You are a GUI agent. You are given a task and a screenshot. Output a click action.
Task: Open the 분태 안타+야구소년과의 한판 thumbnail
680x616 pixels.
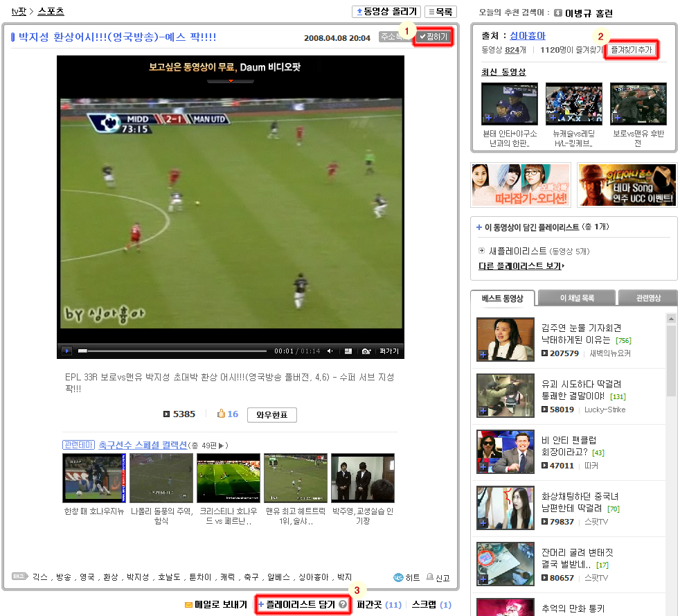pos(510,104)
